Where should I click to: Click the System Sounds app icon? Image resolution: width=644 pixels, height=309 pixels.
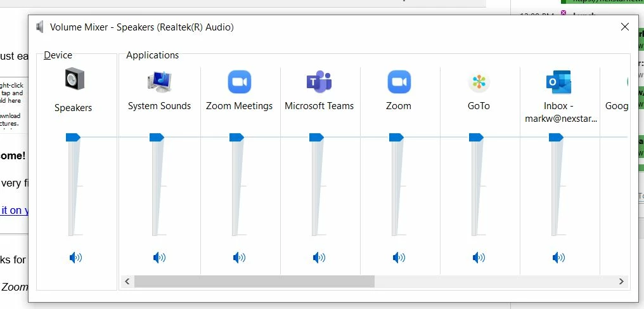pos(159,81)
